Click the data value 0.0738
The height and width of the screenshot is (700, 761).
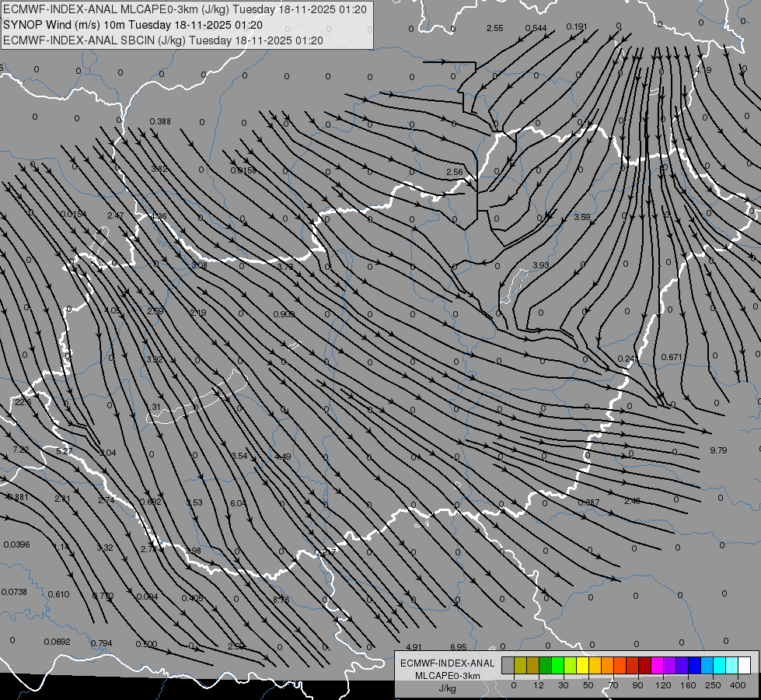coord(14,592)
